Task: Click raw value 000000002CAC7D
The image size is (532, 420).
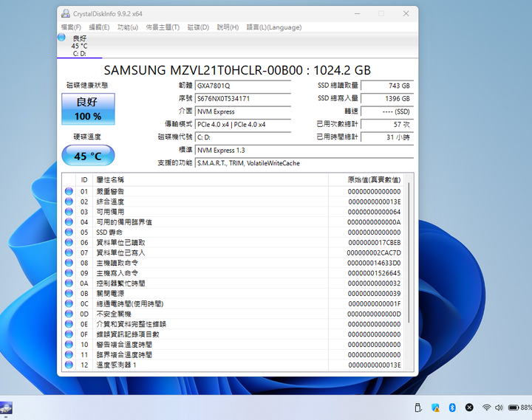Action: coord(374,253)
